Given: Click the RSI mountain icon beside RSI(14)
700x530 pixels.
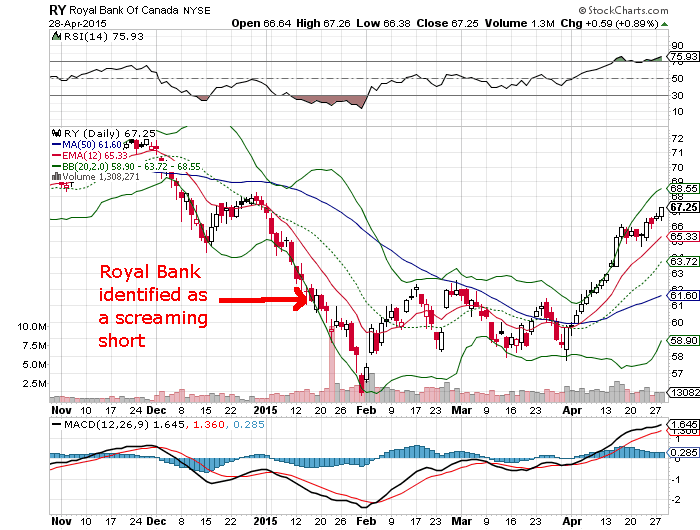Looking at the screenshot, I should click(x=56, y=37).
